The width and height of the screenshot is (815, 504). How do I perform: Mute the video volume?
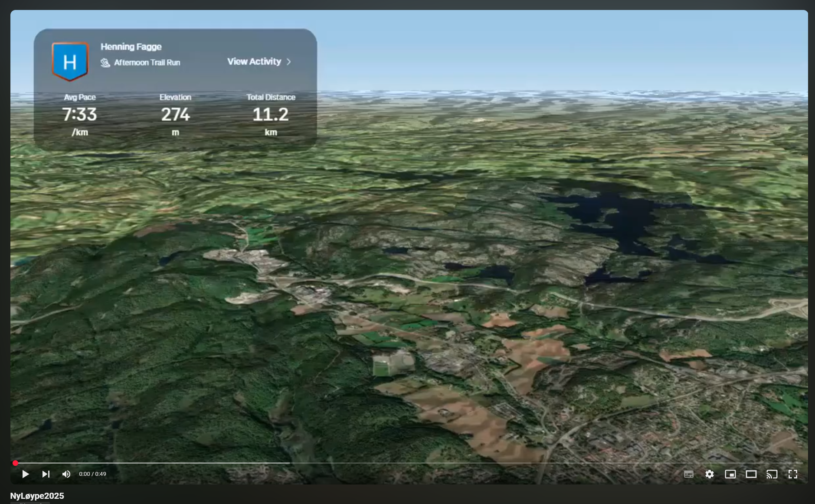coord(66,474)
